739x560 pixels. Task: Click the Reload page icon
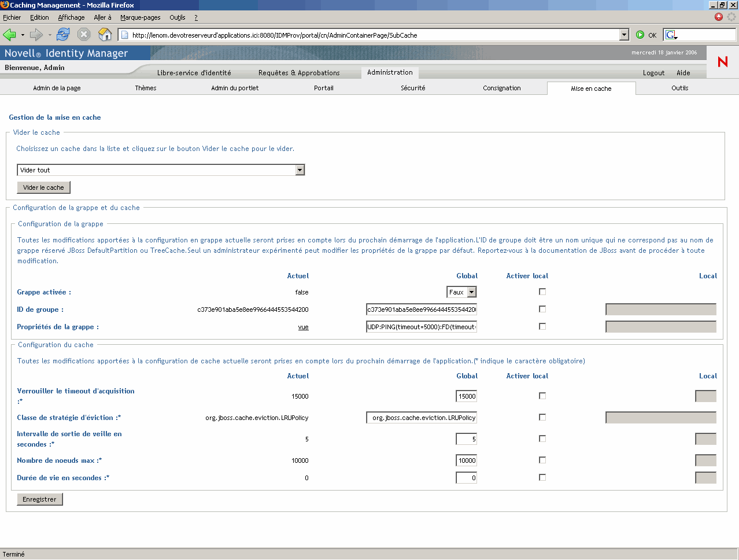pyautogui.click(x=63, y=35)
